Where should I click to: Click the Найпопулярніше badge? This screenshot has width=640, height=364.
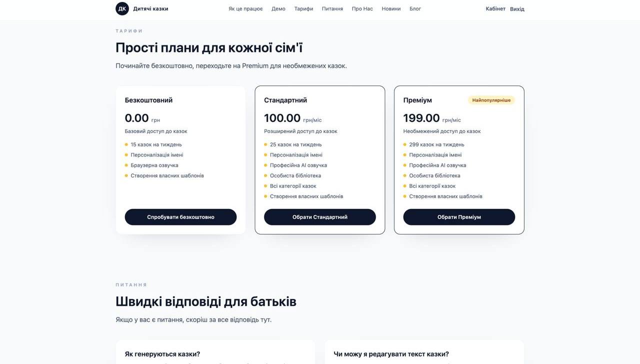click(491, 99)
